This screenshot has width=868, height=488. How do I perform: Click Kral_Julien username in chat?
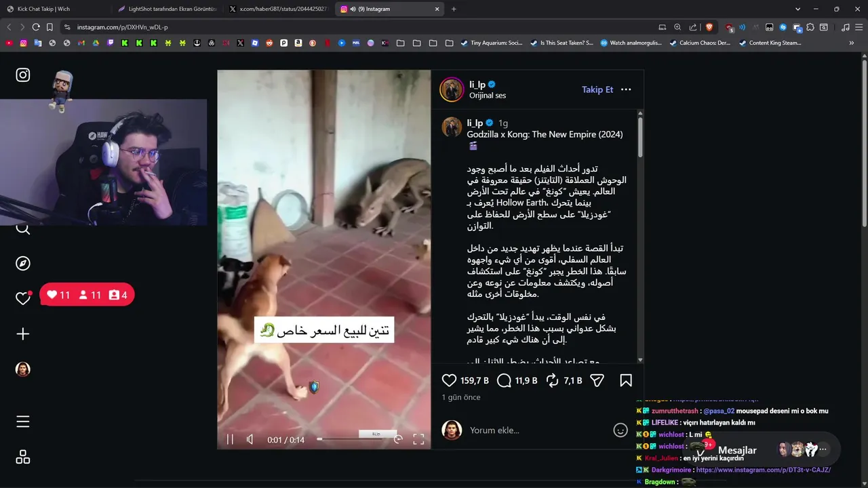click(x=661, y=458)
